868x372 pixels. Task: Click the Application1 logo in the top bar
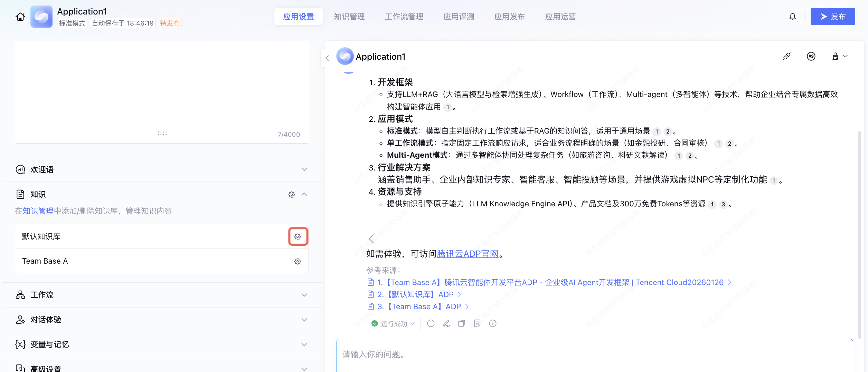(x=41, y=17)
